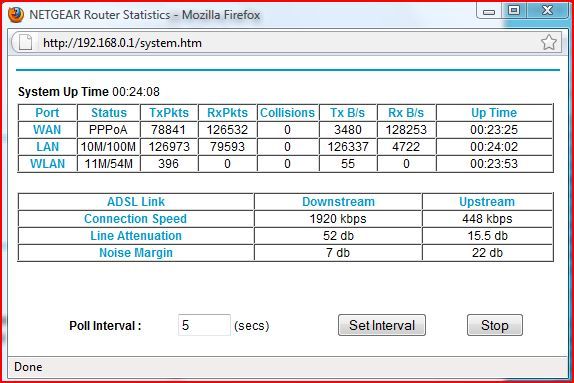The width and height of the screenshot is (574, 383).
Task: Click the TxPkts column header
Action: [x=169, y=113]
